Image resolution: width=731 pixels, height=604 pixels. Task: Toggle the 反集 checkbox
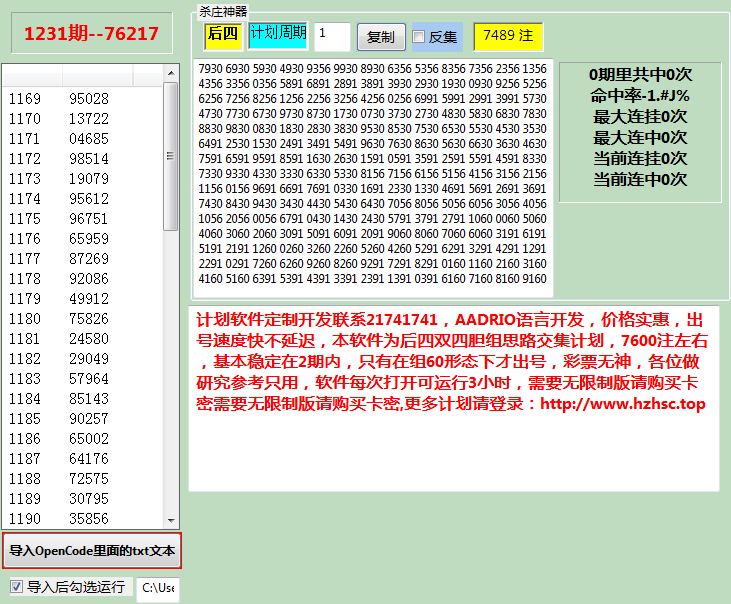click(x=419, y=36)
